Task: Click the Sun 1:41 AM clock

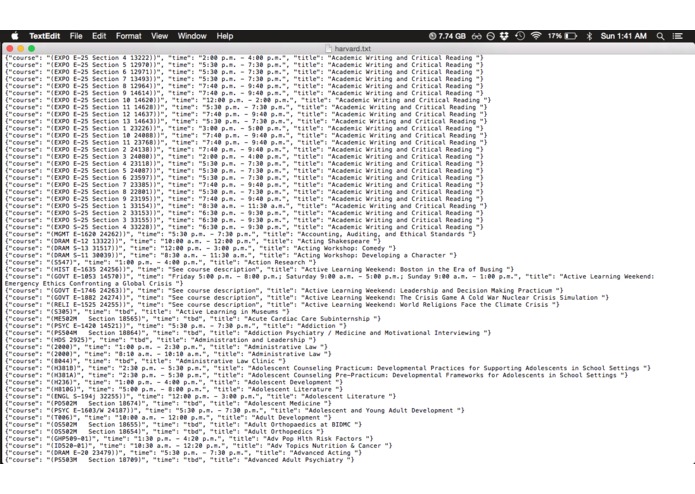Action: (623, 36)
